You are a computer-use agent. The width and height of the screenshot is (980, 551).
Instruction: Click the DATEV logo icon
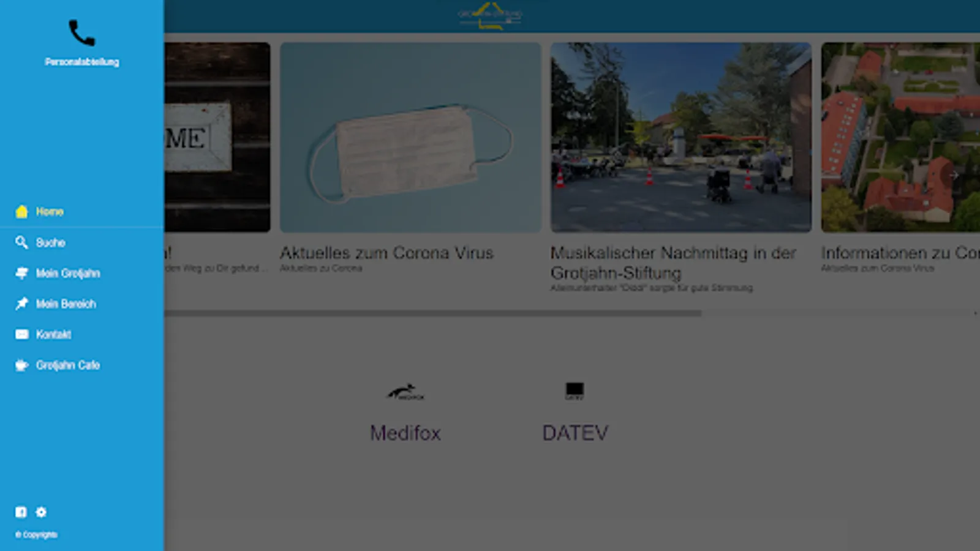point(575,391)
